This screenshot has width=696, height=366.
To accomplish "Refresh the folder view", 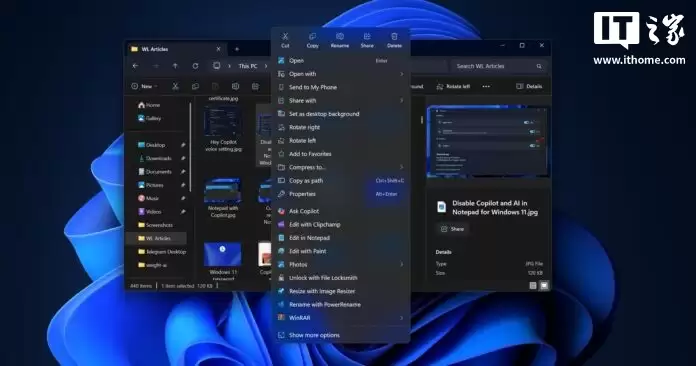I will (195, 66).
